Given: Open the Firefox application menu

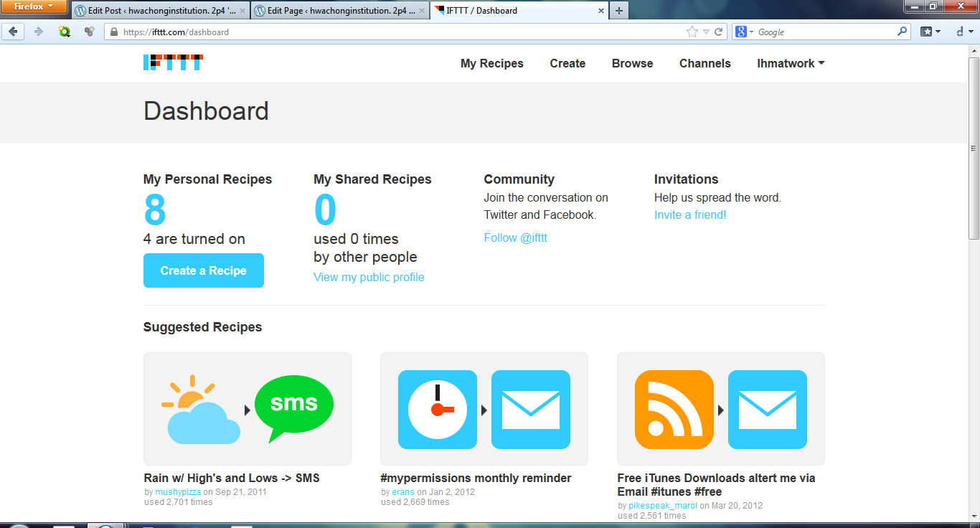Looking at the screenshot, I should coord(34,7).
